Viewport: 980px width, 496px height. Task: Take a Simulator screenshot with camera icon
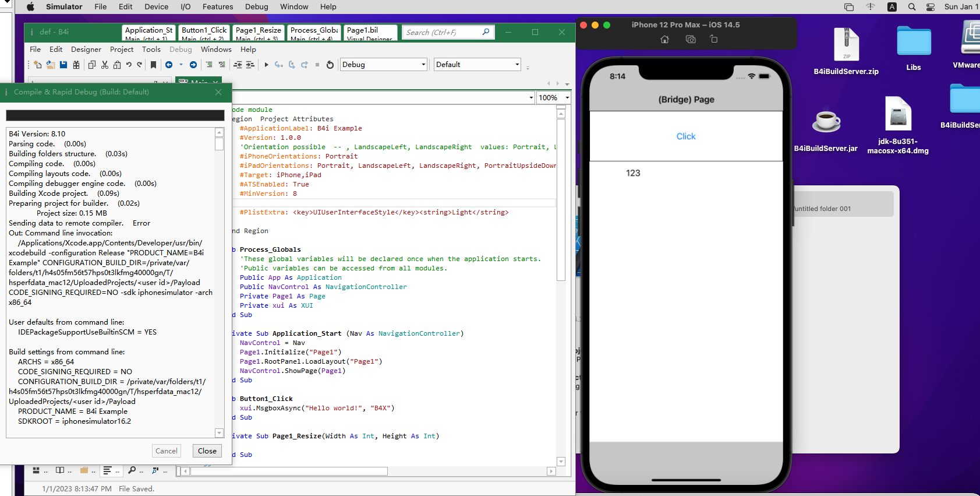coord(691,39)
